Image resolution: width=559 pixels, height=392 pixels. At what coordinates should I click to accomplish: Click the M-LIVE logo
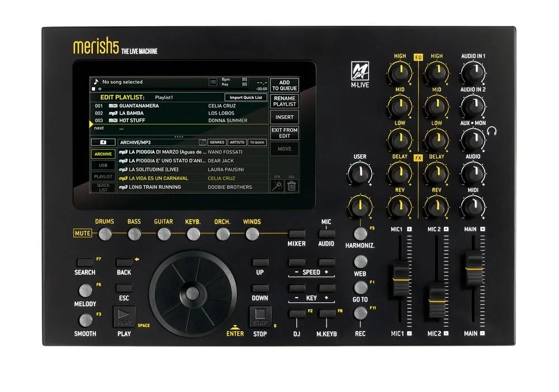[358, 72]
